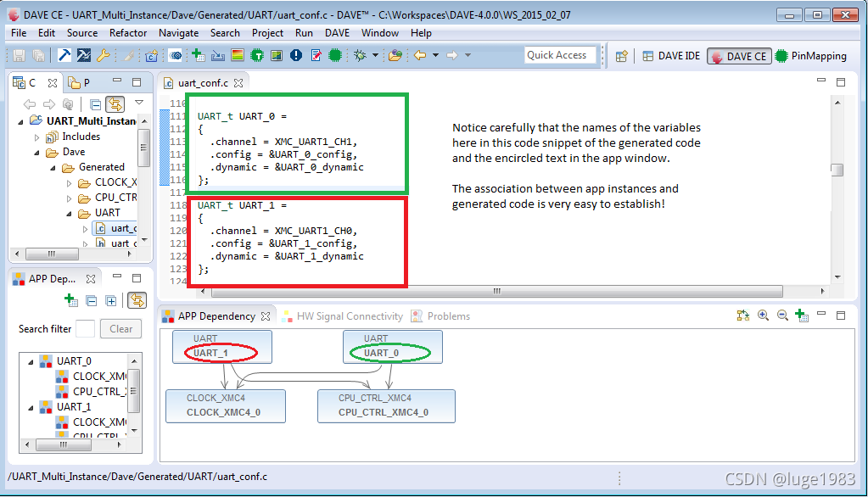Click the editor horizontal scrollbar thumb
Viewport: 868px width, 497px height.
[496, 291]
